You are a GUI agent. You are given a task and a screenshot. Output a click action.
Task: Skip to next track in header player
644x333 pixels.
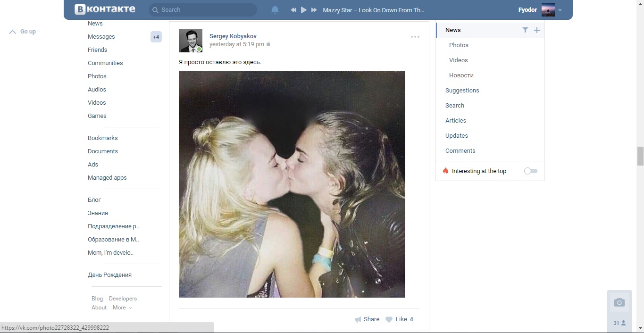(314, 10)
